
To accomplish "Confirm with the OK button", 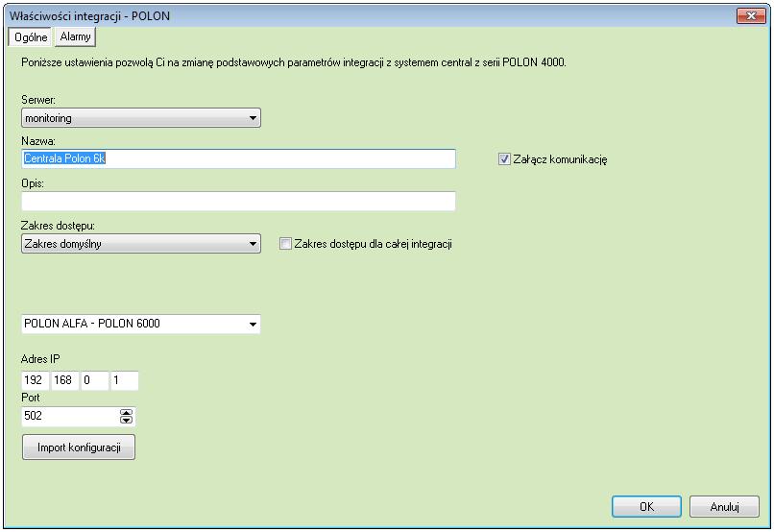I will pos(646,507).
